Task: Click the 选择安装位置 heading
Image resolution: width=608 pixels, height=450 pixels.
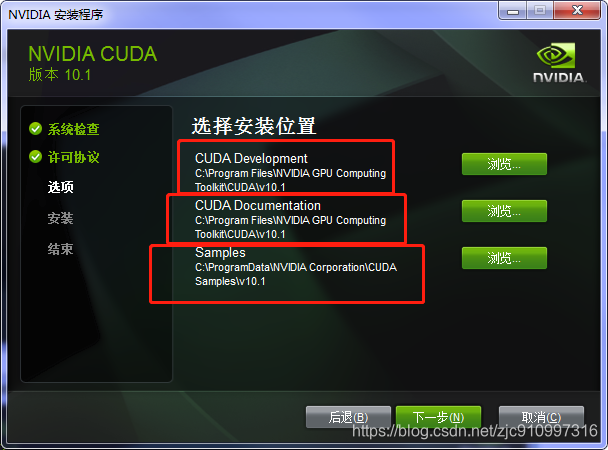Action: 254,126
